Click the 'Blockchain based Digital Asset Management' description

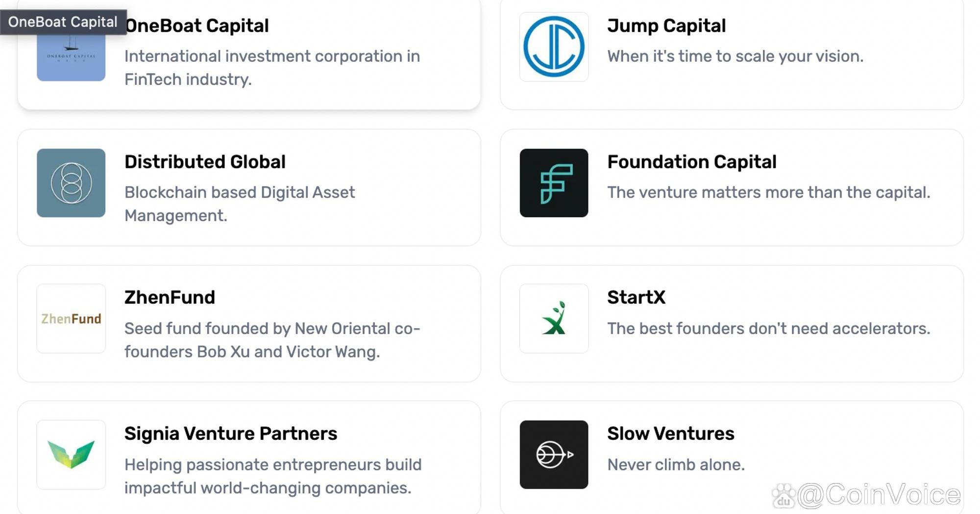pos(239,204)
